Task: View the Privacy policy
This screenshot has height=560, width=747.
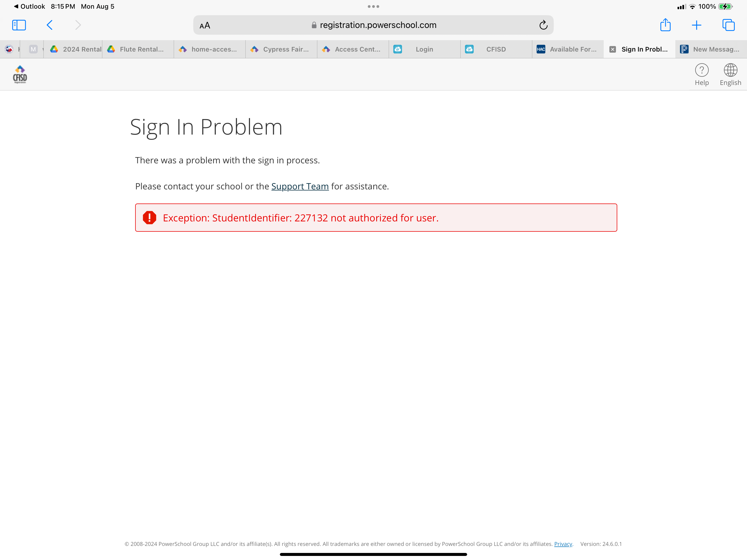Action: (x=563, y=544)
